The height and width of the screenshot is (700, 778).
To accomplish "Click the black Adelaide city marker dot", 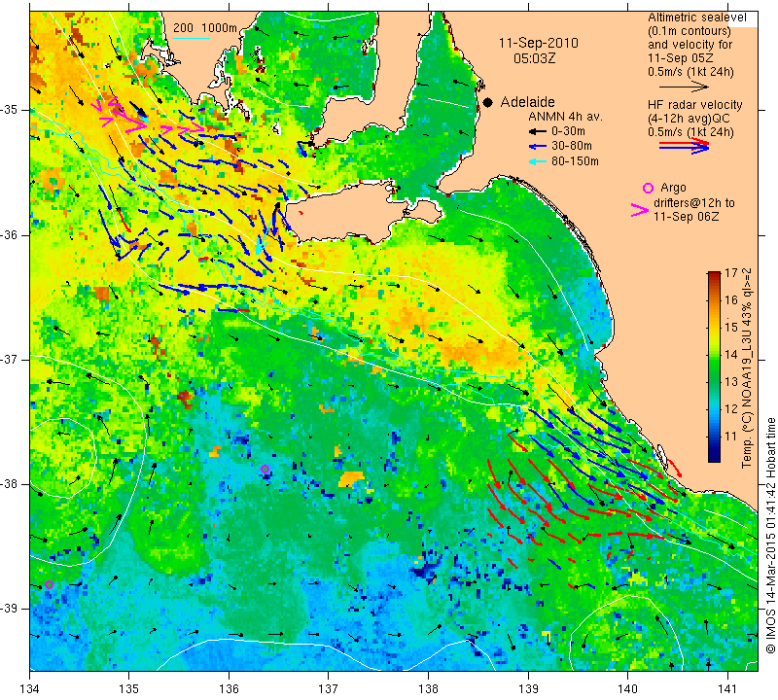I will pyautogui.click(x=488, y=102).
